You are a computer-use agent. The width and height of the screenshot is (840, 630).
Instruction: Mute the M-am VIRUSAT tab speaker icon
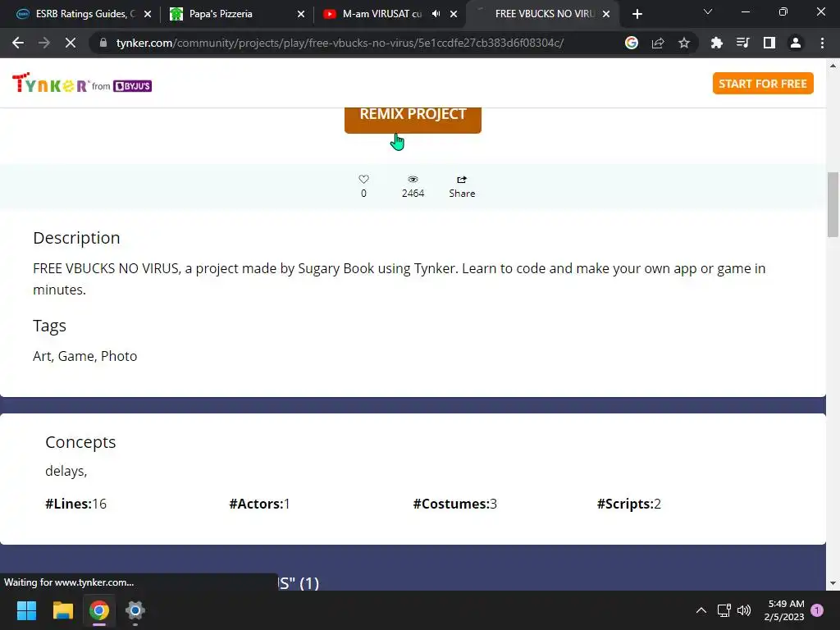point(436,14)
